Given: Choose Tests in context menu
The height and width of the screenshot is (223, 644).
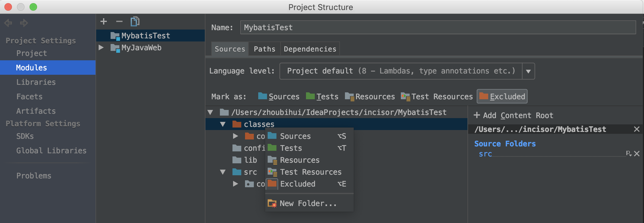Looking at the screenshot, I should (x=309, y=148).
